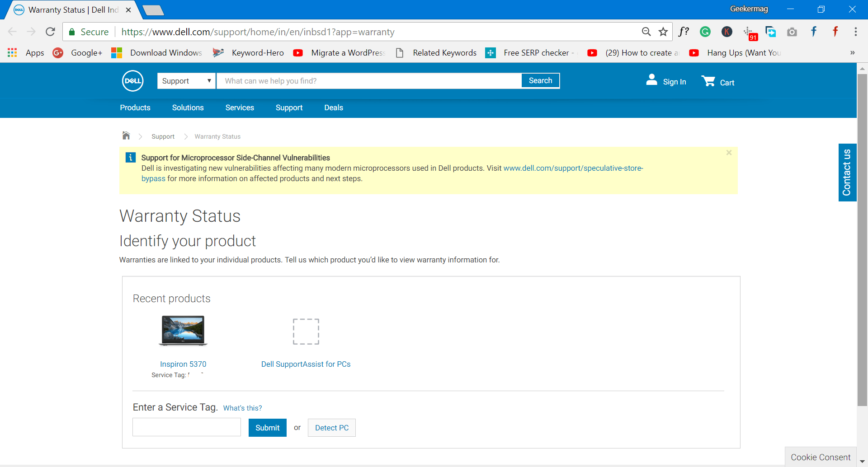Image resolution: width=868 pixels, height=467 pixels.
Task: Expand hidden bookmarks with the chevron
Action: click(x=853, y=53)
